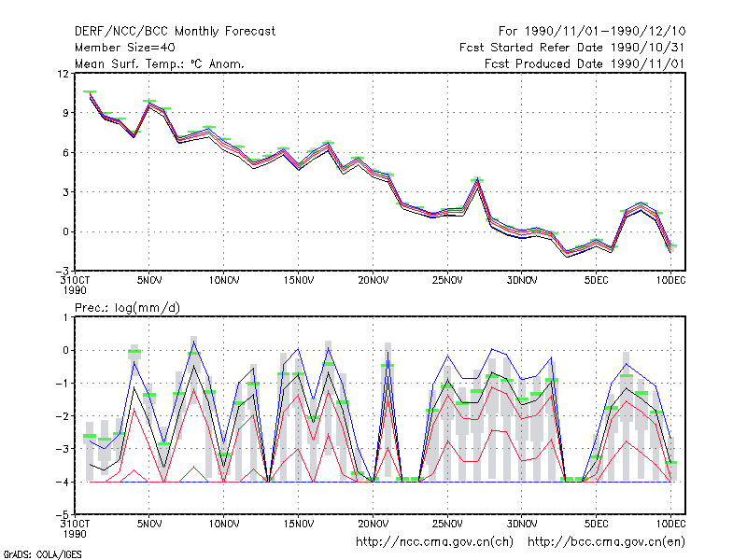Click the Fcst Produced Date 1990/11/01 text
Viewport: 747px width, 560px height.
coord(585,63)
